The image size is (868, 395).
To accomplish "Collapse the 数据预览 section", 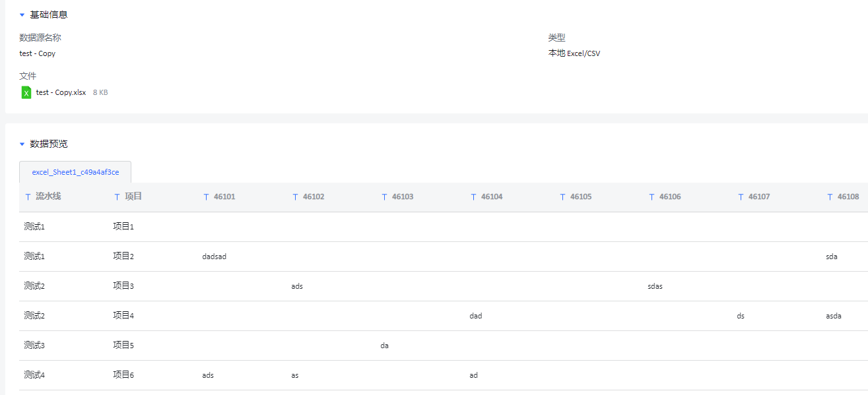I will (x=22, y=144).
